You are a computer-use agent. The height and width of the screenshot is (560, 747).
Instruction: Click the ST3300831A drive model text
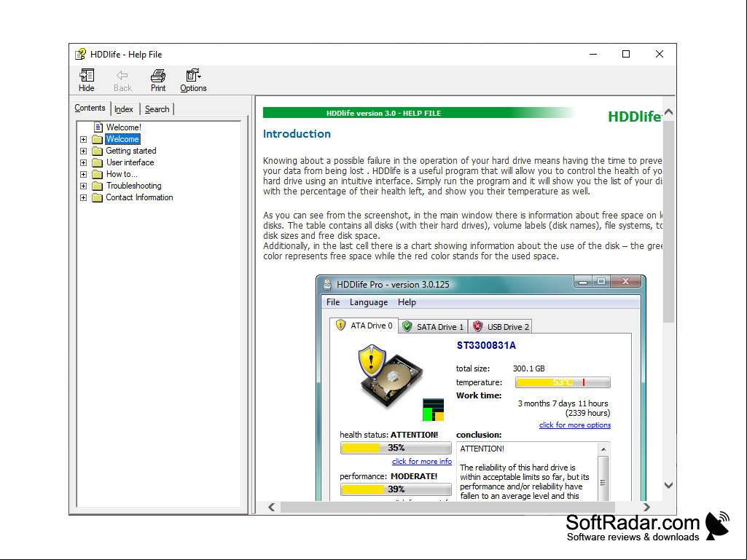(x=486, y=345)
